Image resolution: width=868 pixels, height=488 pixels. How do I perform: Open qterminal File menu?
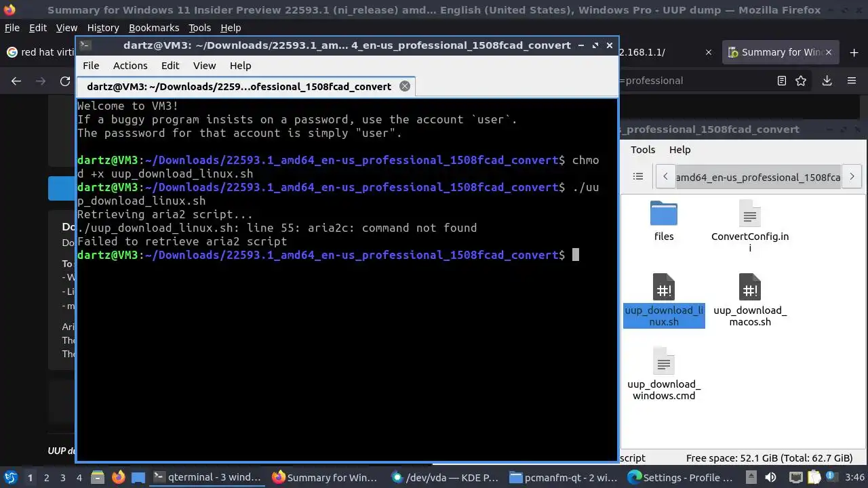coord(91,66)
